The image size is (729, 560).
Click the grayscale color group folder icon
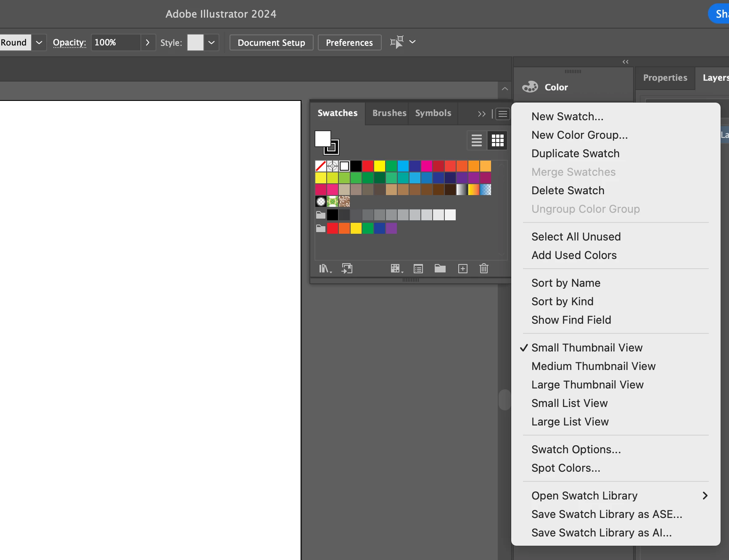321,215
